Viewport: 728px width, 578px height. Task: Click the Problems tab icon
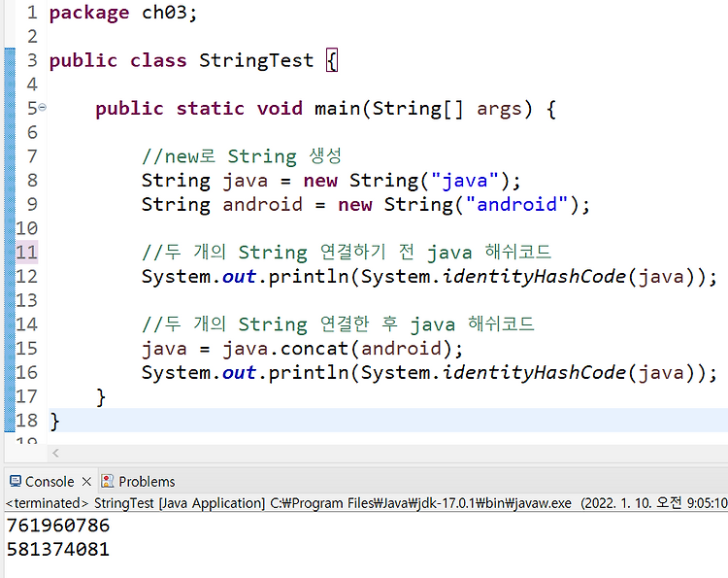coord(107,481)
